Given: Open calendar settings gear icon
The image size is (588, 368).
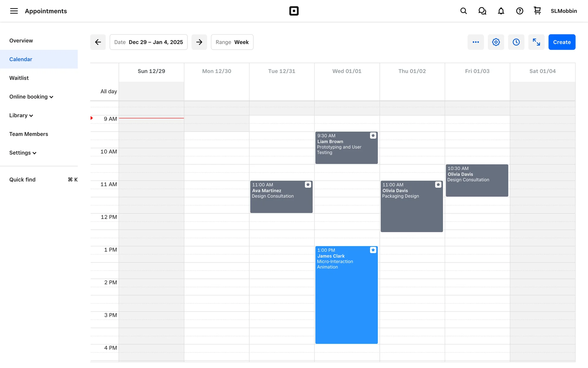Looking at the screenshot, I should pos(496,42).
